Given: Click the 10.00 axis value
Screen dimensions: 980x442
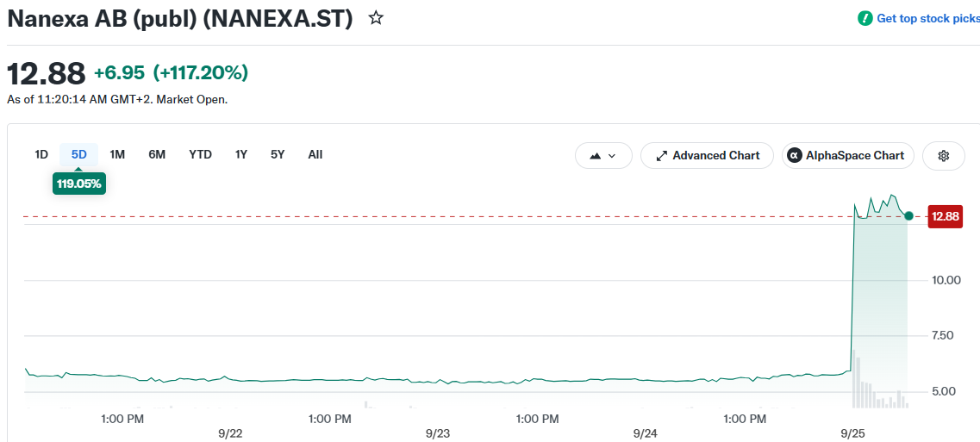Looking at the screenshot, I should point(945,280).
